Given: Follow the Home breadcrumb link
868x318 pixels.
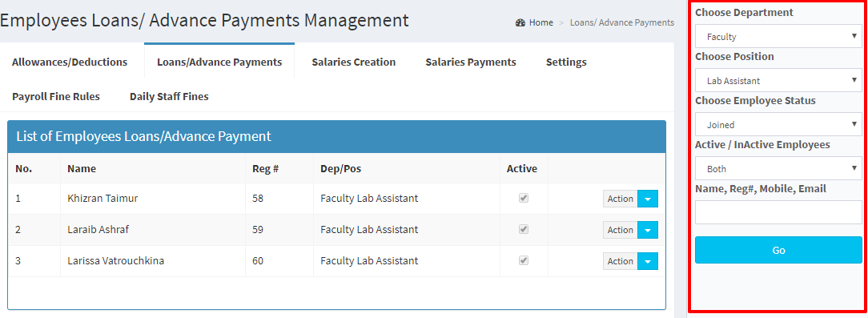Looking at the screenshot, I should pos(540,22).
